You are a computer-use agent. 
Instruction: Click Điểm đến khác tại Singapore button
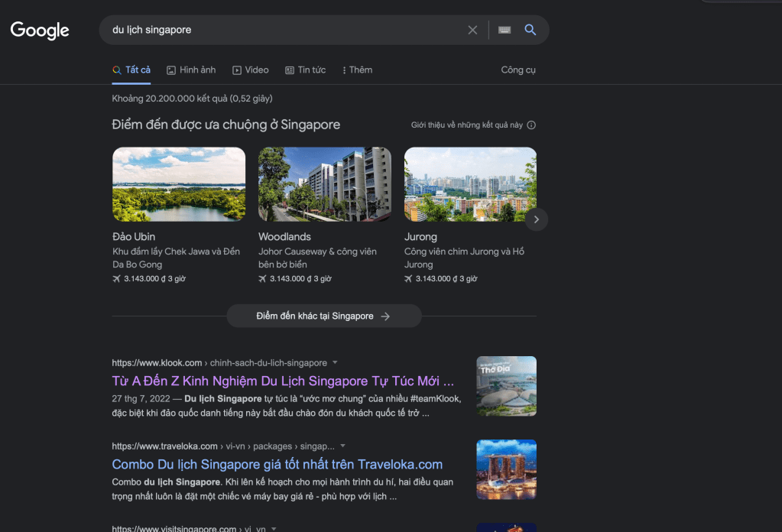pos(324,316)
